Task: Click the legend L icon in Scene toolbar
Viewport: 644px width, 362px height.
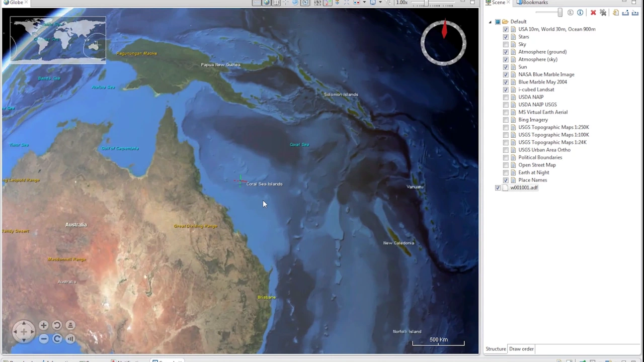Action: click(571, 13)
